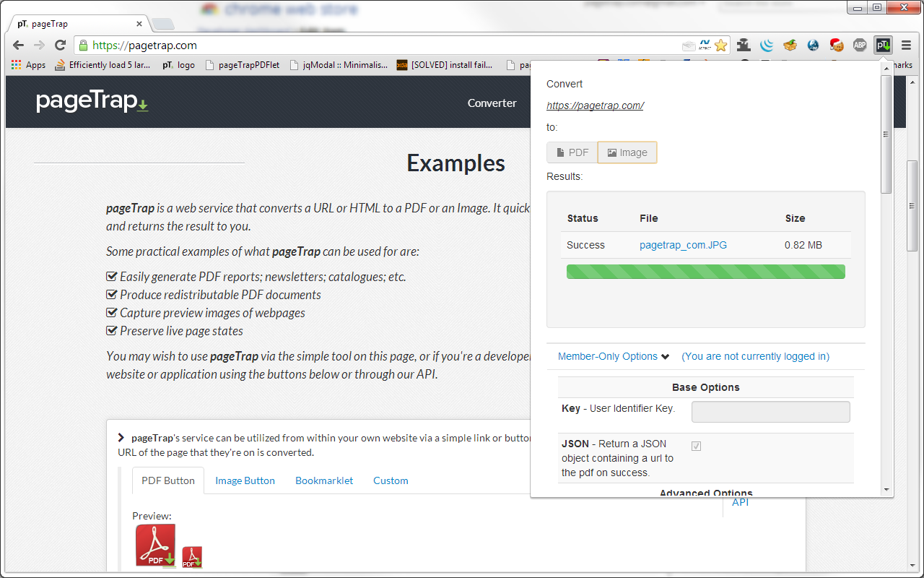Open the pT 'logo' bookmark

pos(178,65)
